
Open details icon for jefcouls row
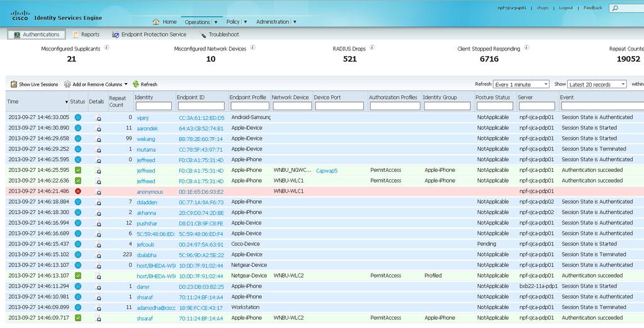click(98, 245)
